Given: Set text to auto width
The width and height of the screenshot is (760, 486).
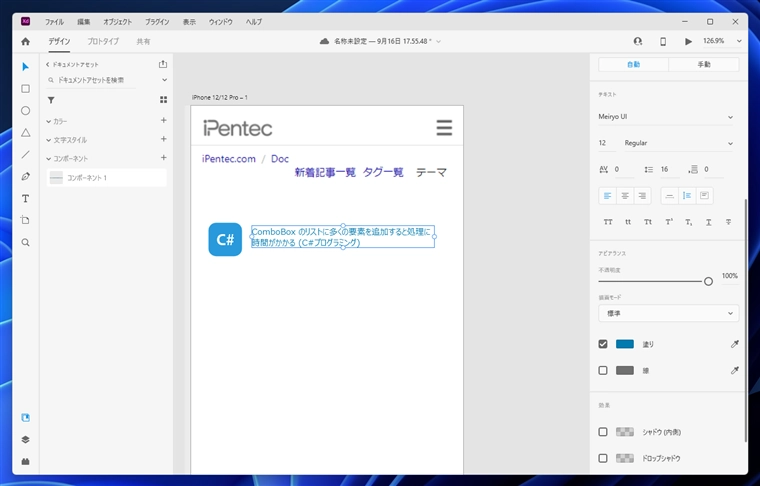Looking at the screenshot, I should (669, 196).
